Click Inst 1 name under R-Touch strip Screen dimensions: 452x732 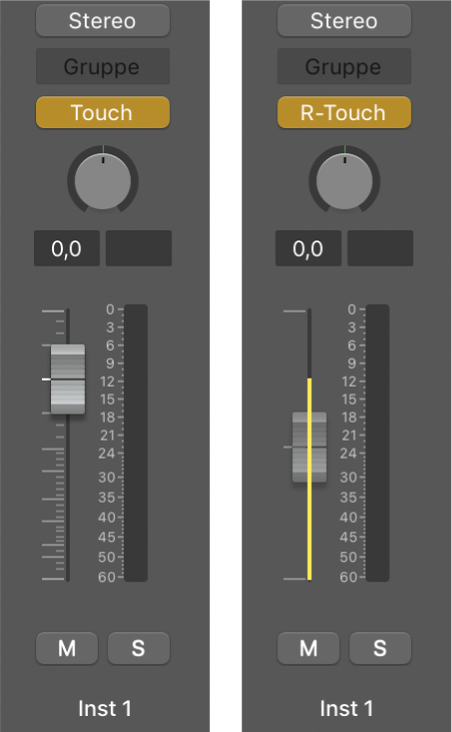click(346, 708)
